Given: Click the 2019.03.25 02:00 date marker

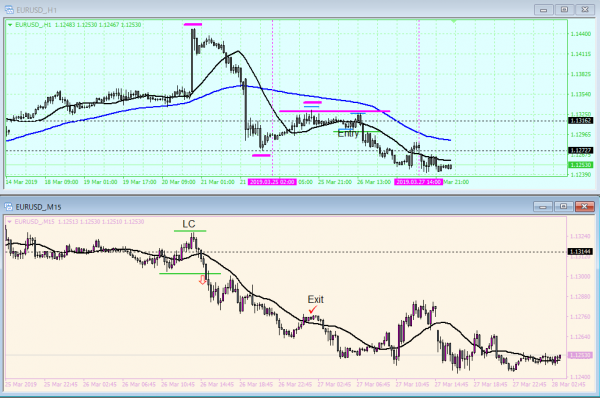Looking at the screenshot, I should click(272, 182).
